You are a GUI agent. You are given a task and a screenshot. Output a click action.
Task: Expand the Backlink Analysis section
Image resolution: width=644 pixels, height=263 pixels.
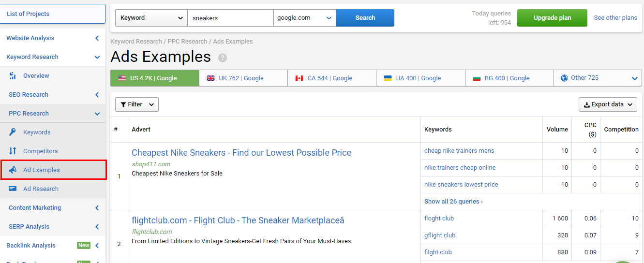click(x=97, y=246)
